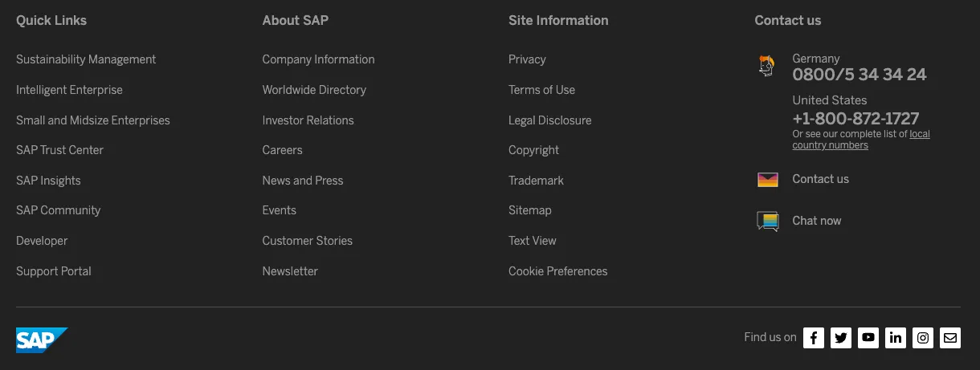The image size is (980, 370).
Task: Call the United States phone number
Action: (x=855, y=119)
